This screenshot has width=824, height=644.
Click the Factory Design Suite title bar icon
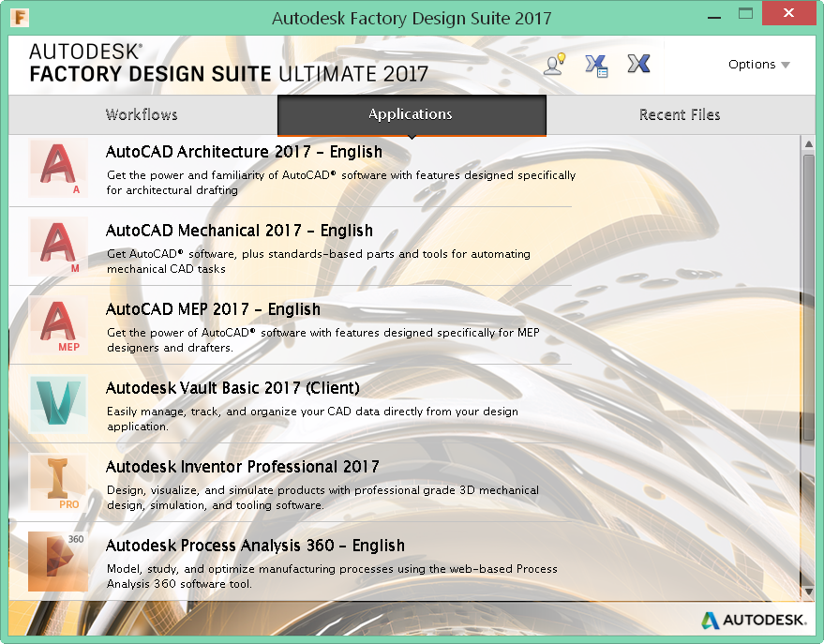(x=20, y=17)
